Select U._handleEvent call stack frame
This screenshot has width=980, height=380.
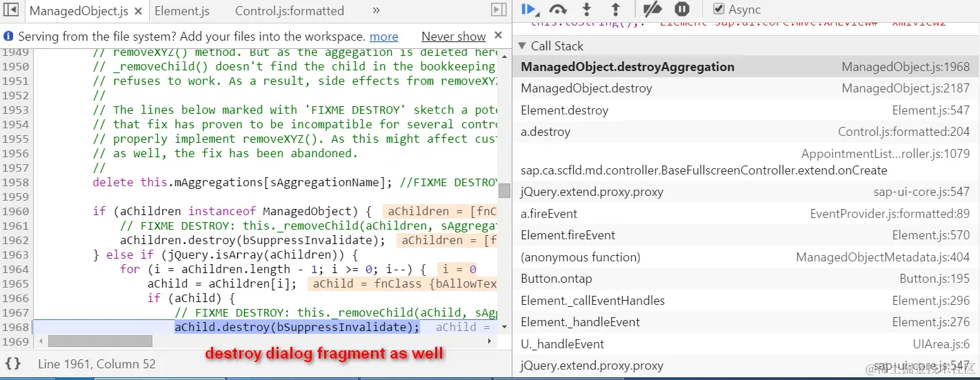coord(746,344)
